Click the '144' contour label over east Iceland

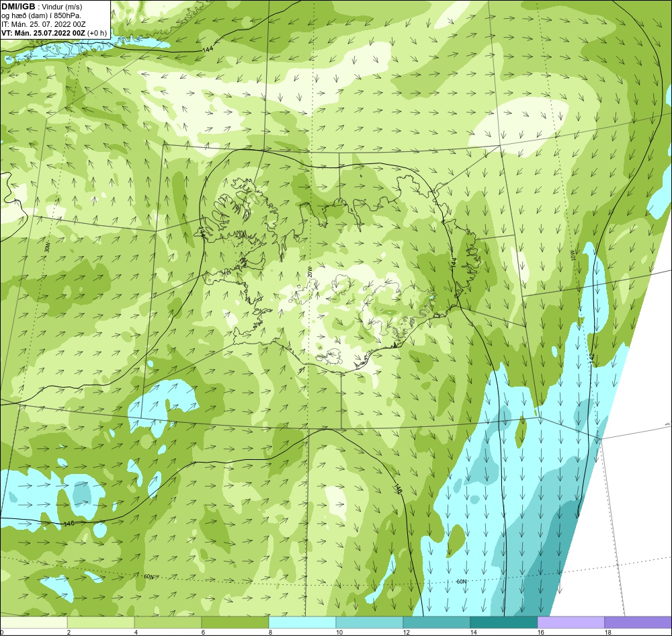click(454, 263)
